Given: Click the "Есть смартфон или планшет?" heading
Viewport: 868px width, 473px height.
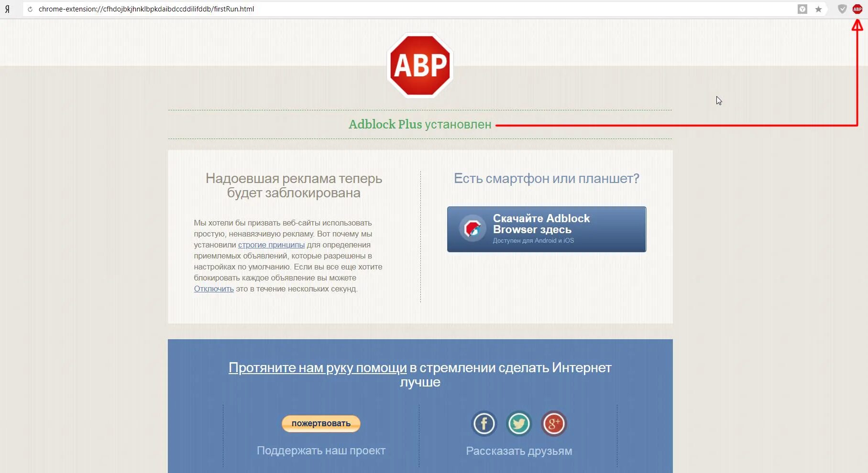Looking at the screenshot, I should pos(547,178).
